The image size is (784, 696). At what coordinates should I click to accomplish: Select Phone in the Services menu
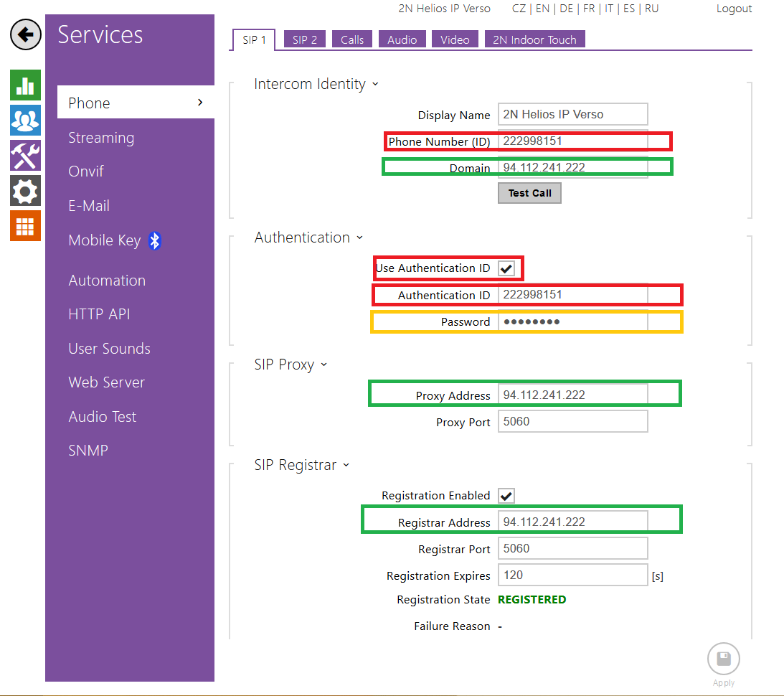tap(136, 103)
